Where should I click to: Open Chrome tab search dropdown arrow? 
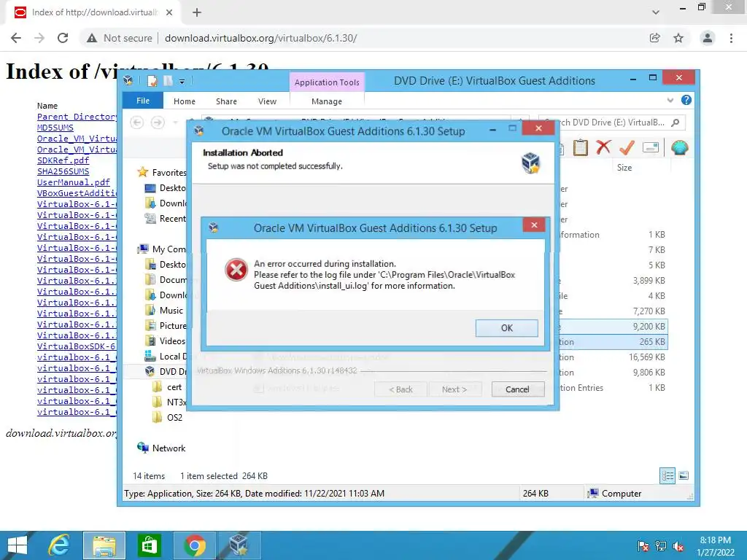click(656, 12)
